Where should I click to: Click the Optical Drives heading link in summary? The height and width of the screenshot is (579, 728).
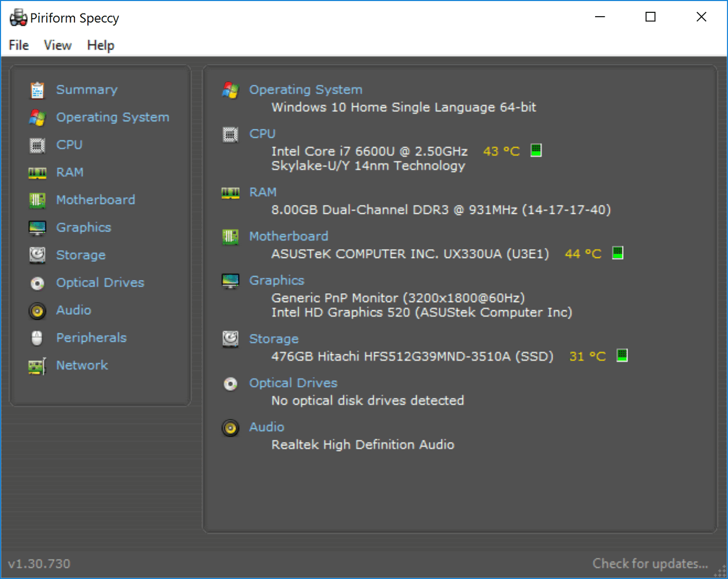(293, 383)
